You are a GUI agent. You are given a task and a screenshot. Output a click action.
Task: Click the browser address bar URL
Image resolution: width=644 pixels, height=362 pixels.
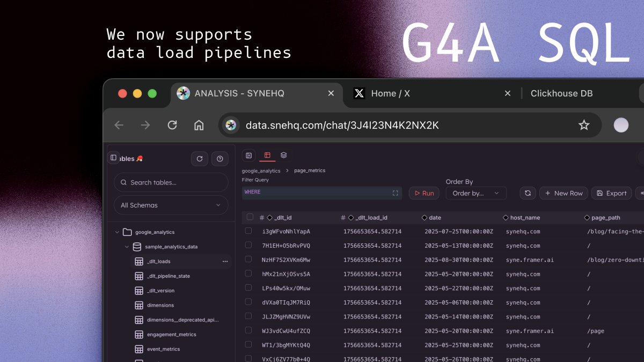click(x=342, y=125)
